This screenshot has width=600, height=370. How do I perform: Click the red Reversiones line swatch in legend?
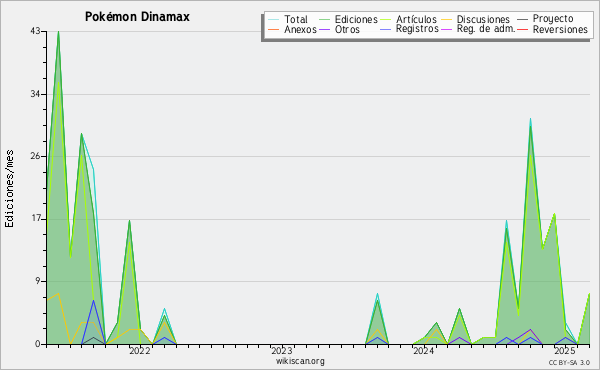(522, 29)
